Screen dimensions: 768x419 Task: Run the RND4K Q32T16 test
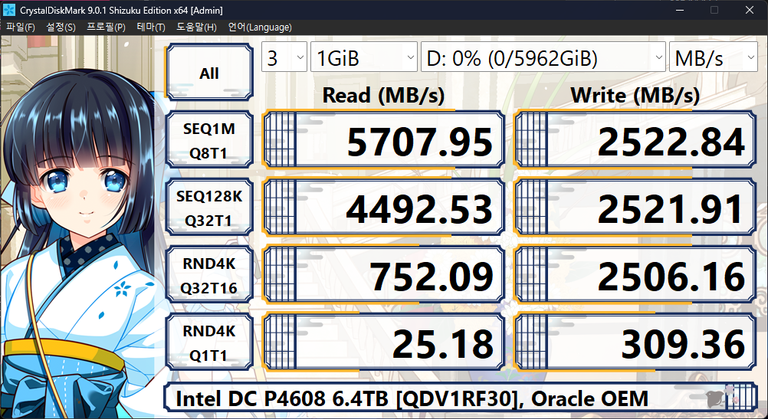(209, 275)
